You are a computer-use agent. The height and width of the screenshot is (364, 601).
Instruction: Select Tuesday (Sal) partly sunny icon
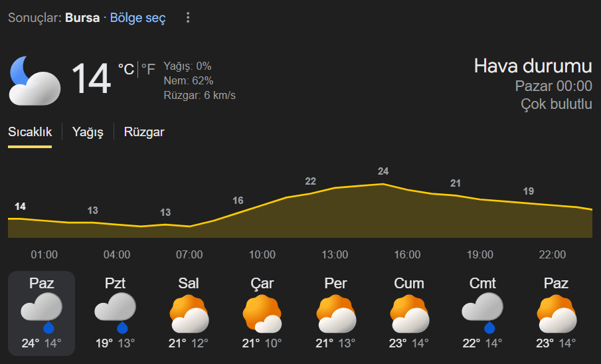click(189, 314)
